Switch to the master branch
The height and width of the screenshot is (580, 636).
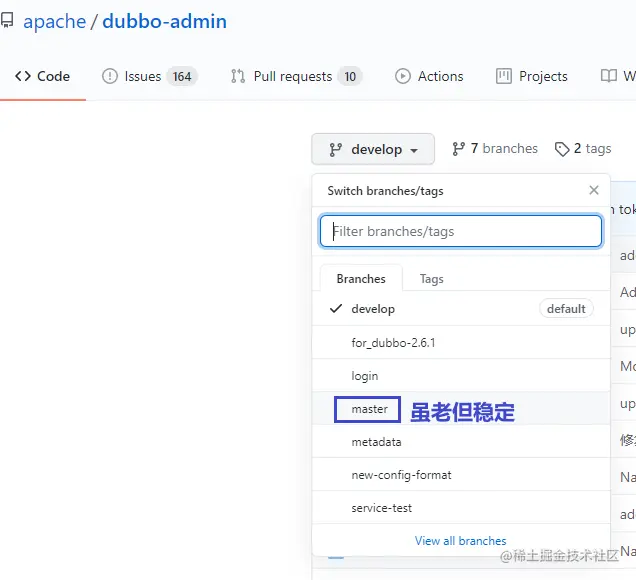coord(461,409)
